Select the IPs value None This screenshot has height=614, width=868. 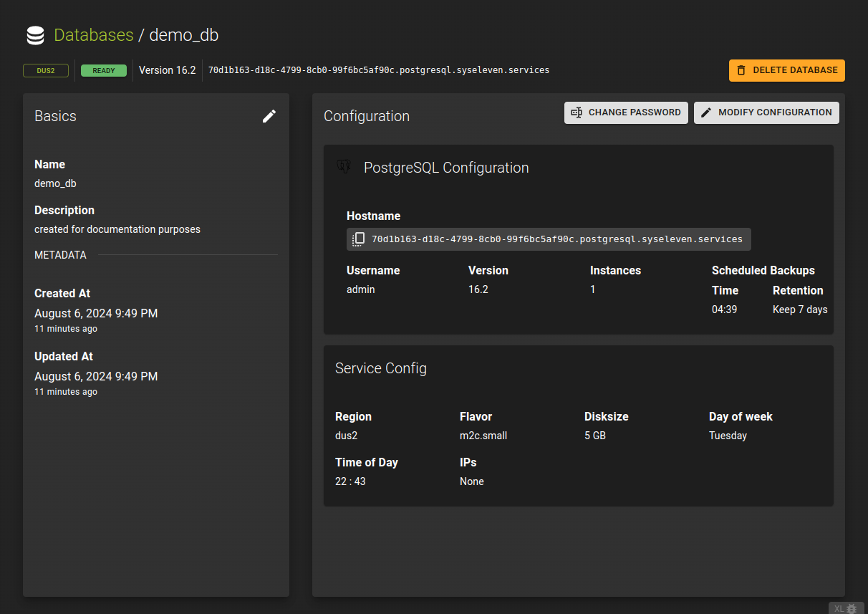click(472, 481)
